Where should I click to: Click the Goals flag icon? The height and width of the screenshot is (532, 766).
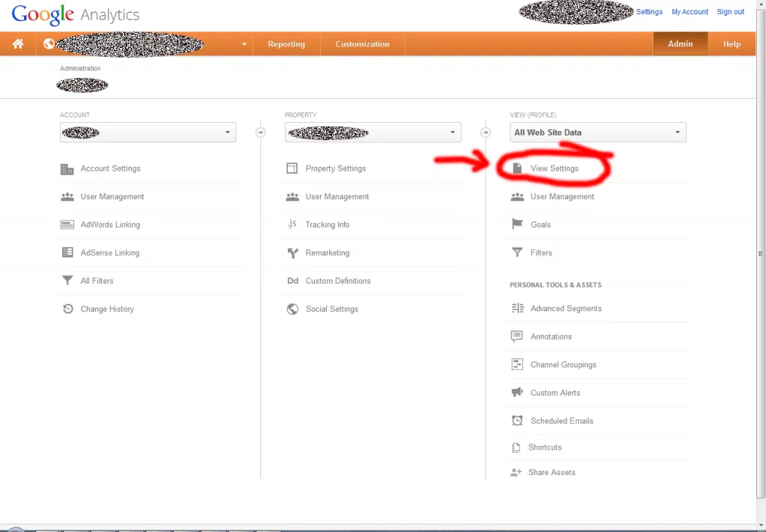tap(517, 224)
